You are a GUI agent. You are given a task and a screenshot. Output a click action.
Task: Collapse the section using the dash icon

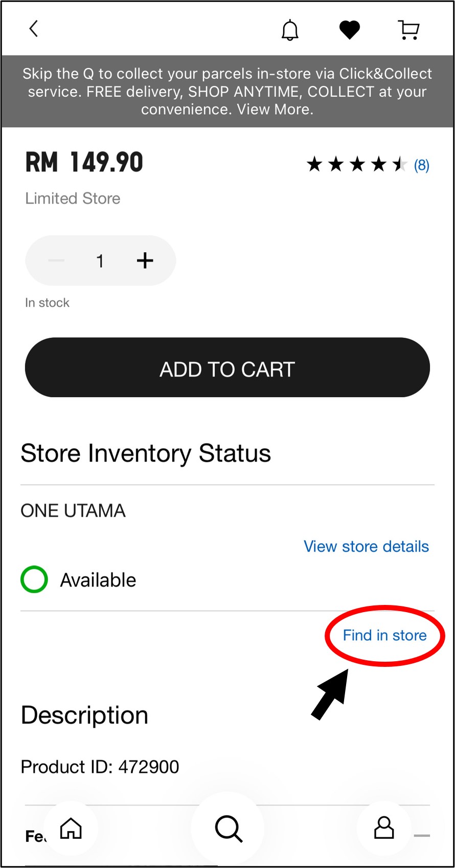(422, 836)
